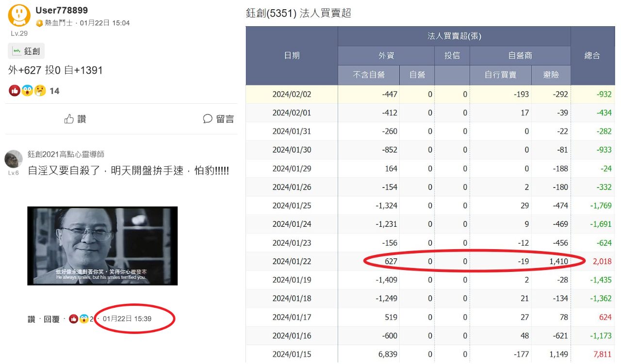This screenshot has width=621, height=364.
Task: Click the reaction count 14
Action: click(54, 91)
